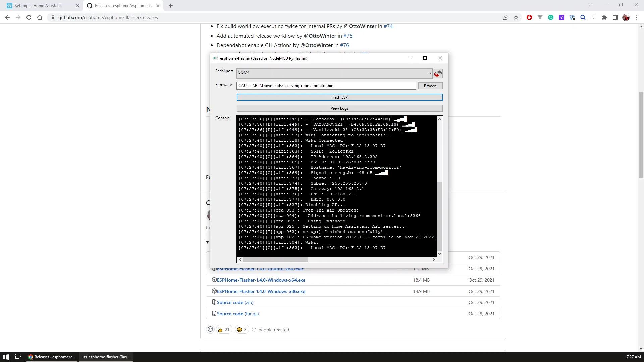The width and height of the screenshot is (644, 362).
Task: Open the Grammarly extension icon
Action: [x=550, y=17]
